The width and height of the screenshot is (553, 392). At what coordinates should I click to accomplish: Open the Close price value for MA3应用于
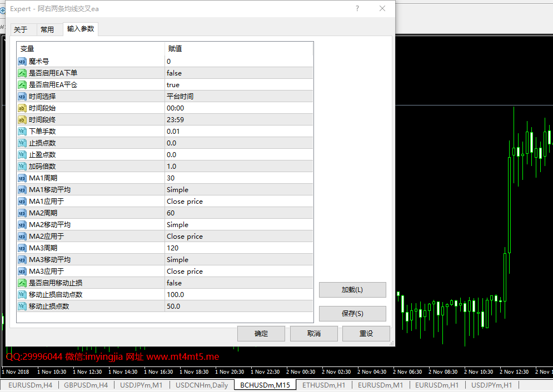click(239, 271)
